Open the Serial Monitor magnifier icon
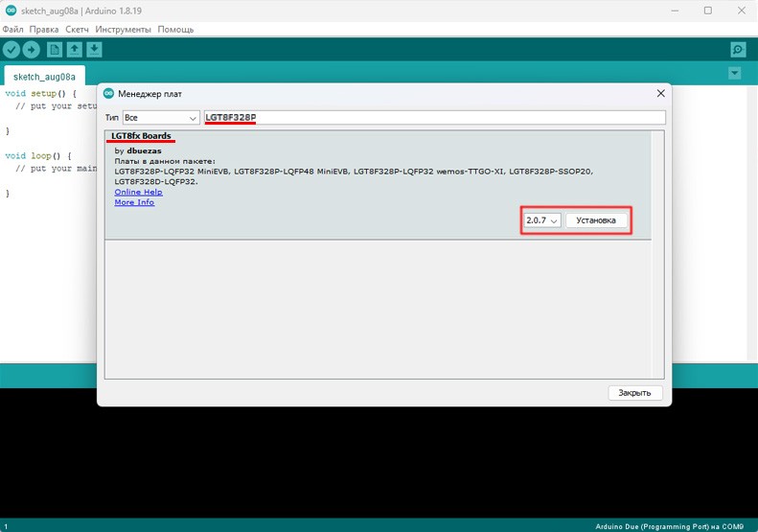Viewport: 758px width, 532px height. tap(738, 50)
